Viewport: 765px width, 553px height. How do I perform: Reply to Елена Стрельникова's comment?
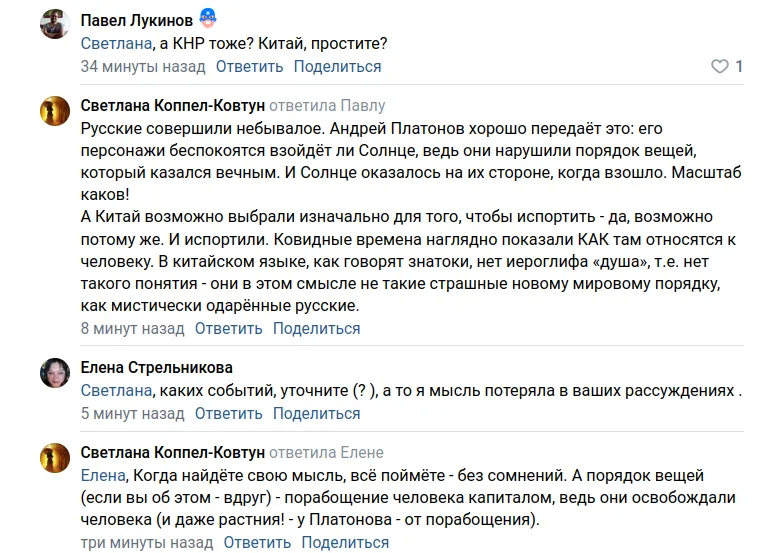point(229,413)
